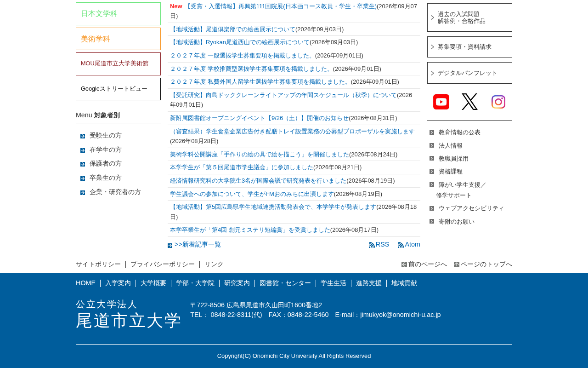Expand 過去の入試問題 解答例・合格作品 box
Image resolution: width=588 pixels, height=368 pixels.
tap(469, 17)
